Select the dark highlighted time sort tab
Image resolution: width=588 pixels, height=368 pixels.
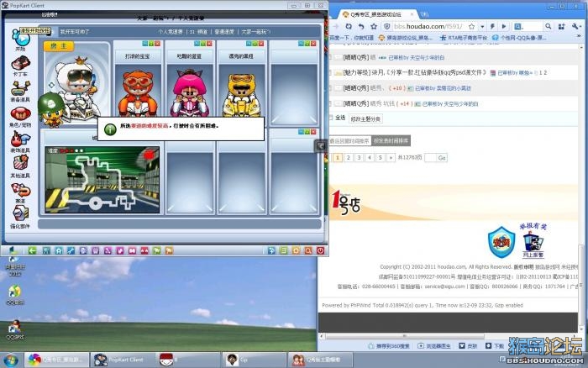[391, 140]
